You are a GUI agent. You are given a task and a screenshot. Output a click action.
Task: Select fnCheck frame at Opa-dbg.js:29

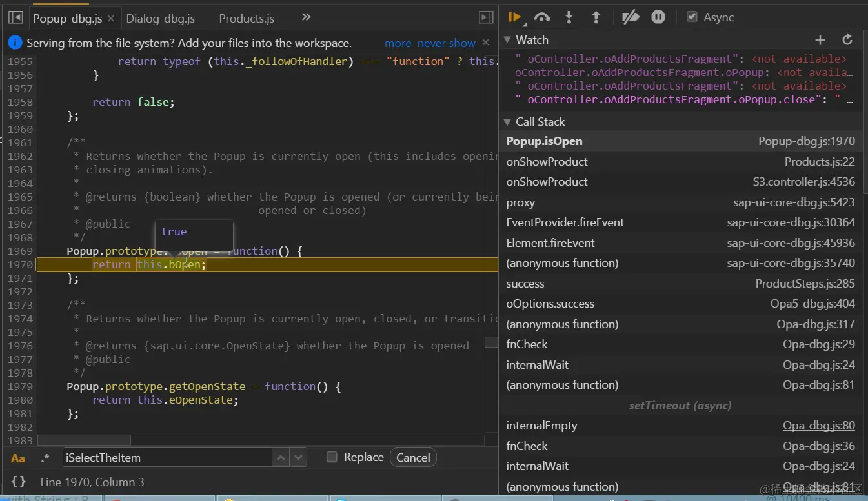(x=681, y=344)
